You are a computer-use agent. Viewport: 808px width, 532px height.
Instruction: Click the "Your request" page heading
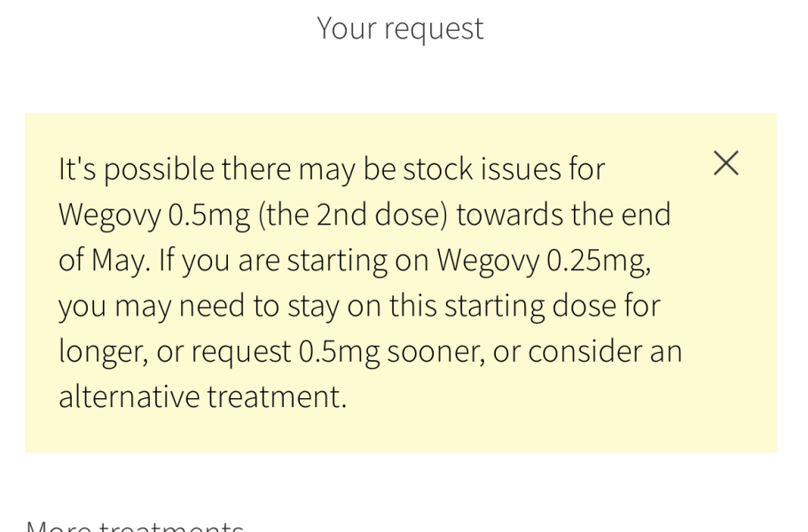400,28
